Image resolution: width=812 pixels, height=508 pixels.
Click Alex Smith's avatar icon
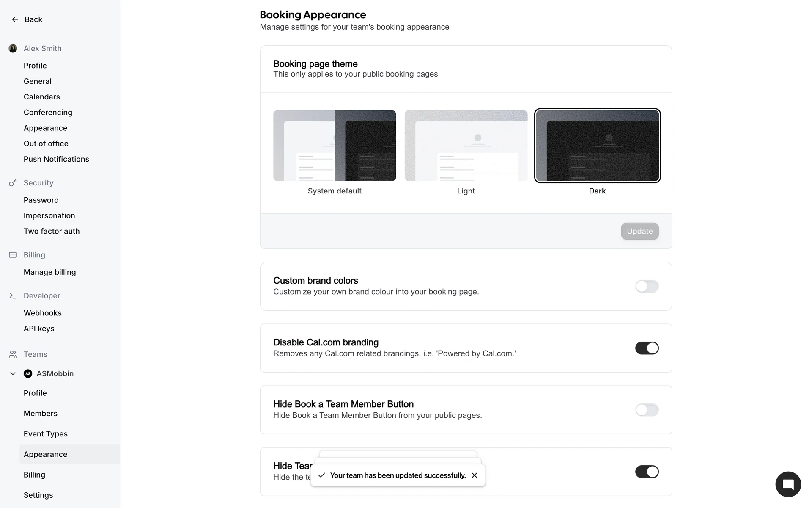coord(13,48)
